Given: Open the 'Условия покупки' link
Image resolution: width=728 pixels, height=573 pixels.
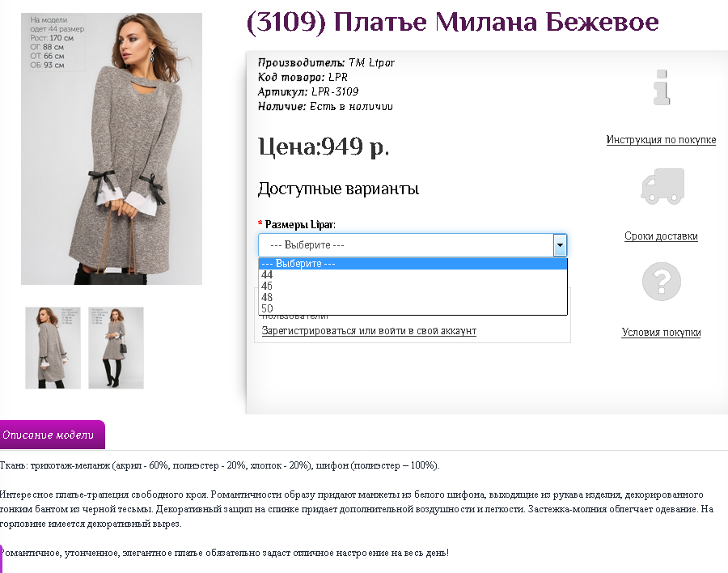Looking at the screenshot, I should tap(661, 332).
